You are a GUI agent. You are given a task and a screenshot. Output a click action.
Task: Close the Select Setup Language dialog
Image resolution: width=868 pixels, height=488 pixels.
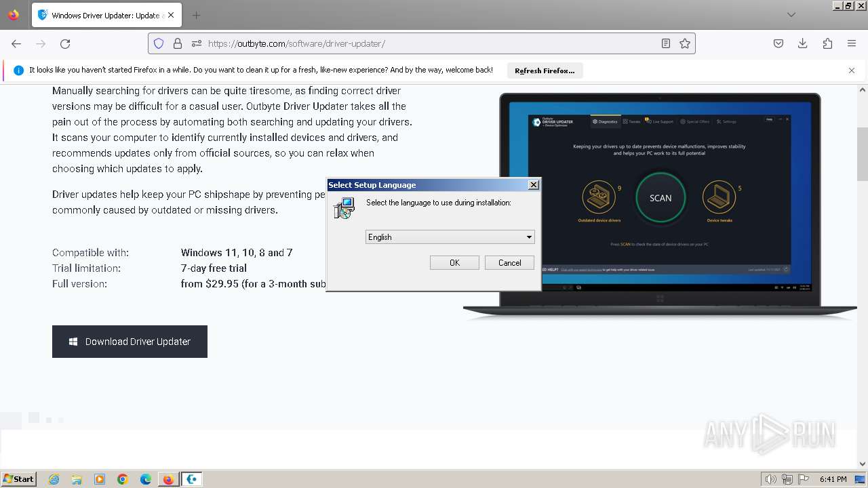[x=534, y=185]
